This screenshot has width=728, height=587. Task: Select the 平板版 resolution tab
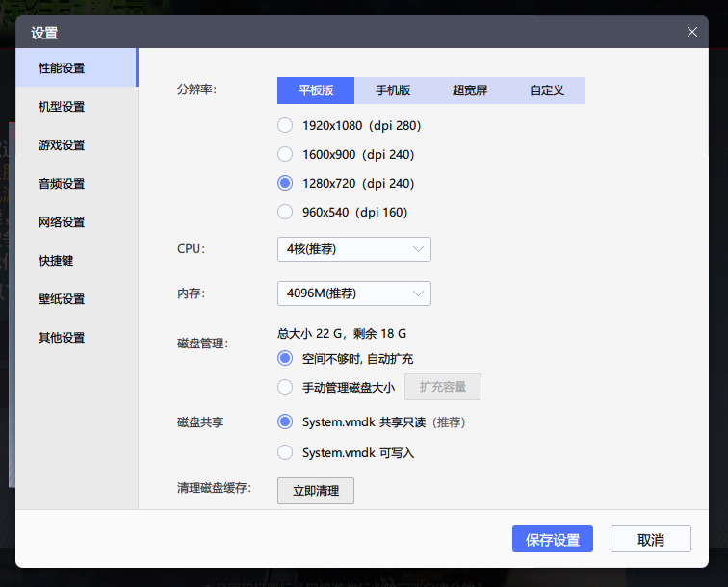316,90
